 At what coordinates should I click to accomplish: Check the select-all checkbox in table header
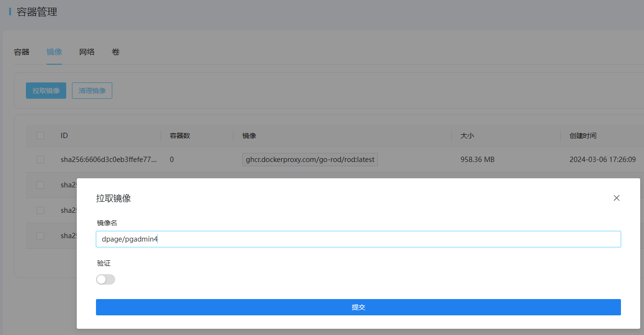coord(40,136)
